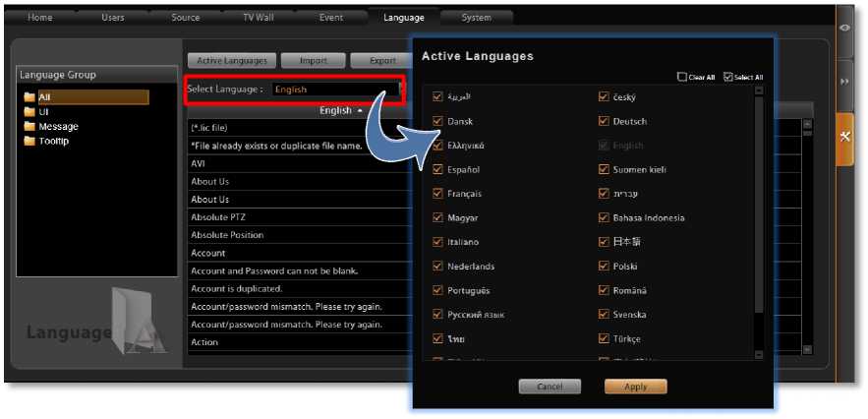This screenshot has width=868, height=419.
Task: Tick the Clear All checkbox
Action: [x=682, y=78]
